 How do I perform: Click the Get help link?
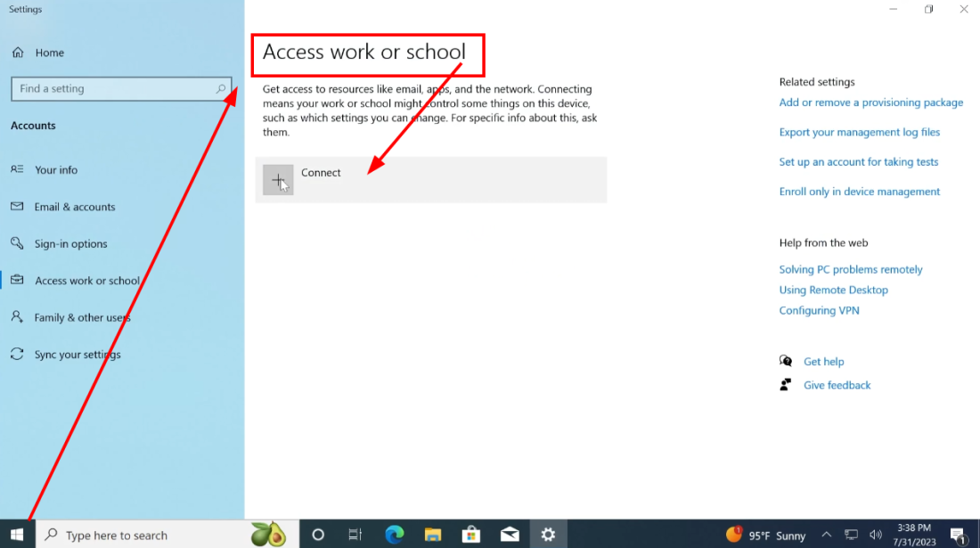(x=823, y=362)
